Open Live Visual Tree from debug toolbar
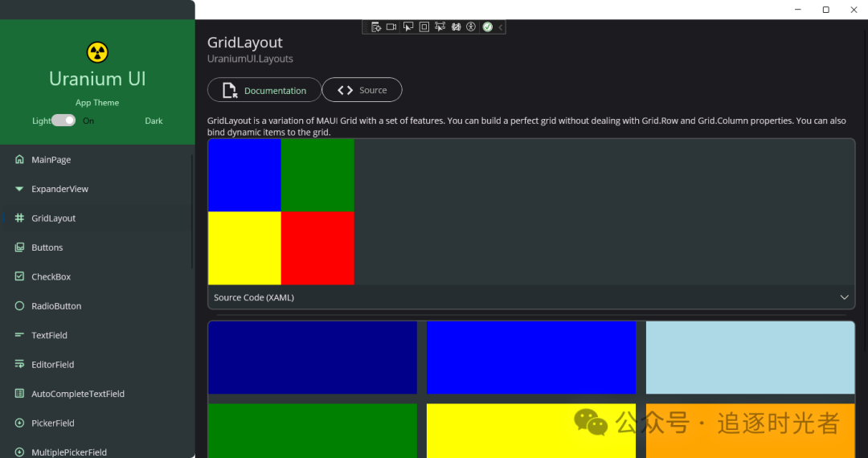This screenshot has width=868, height=458. pos(376,27)
